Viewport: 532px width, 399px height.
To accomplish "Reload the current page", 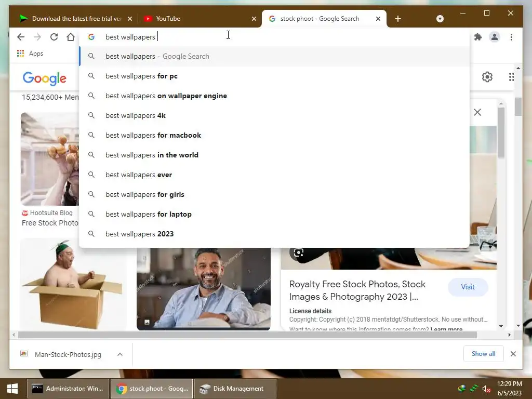I will coord(54,37).
